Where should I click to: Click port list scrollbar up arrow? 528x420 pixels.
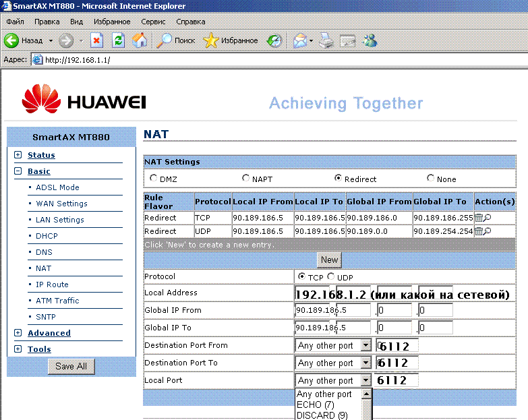[x=366, y=394]
